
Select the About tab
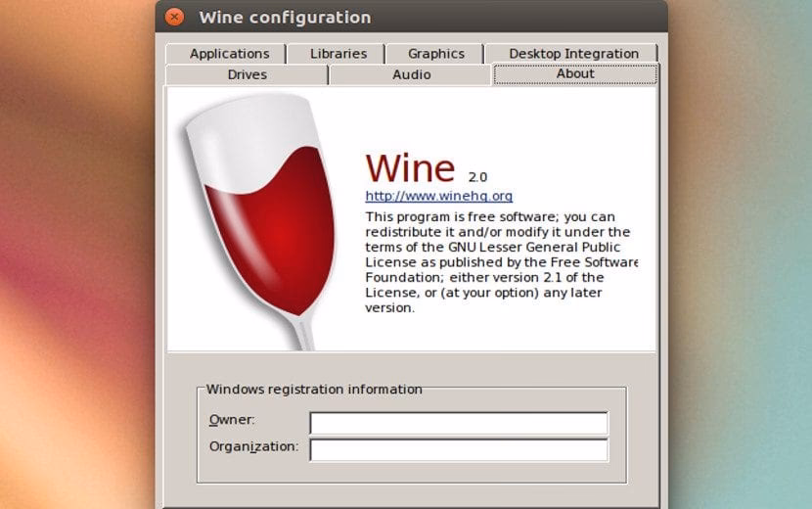pyautogui.click(x=575, y=74)
